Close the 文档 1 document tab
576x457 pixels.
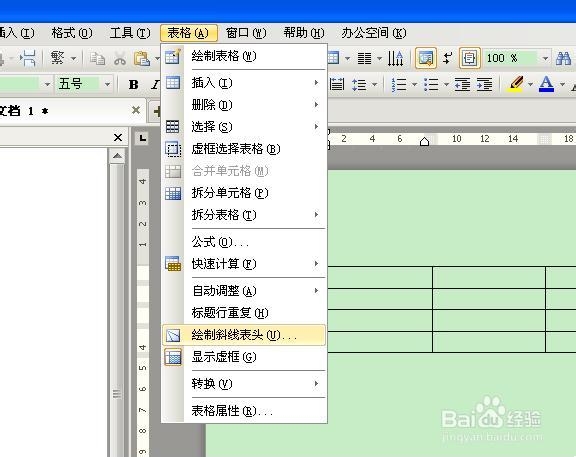(136, 110)
